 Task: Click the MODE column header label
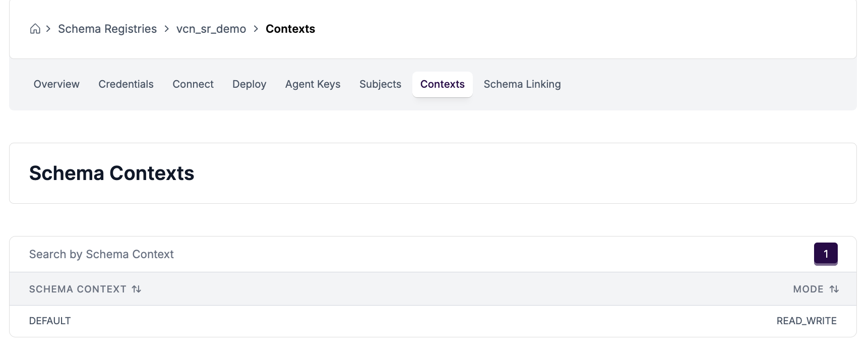tap(808, 289)
